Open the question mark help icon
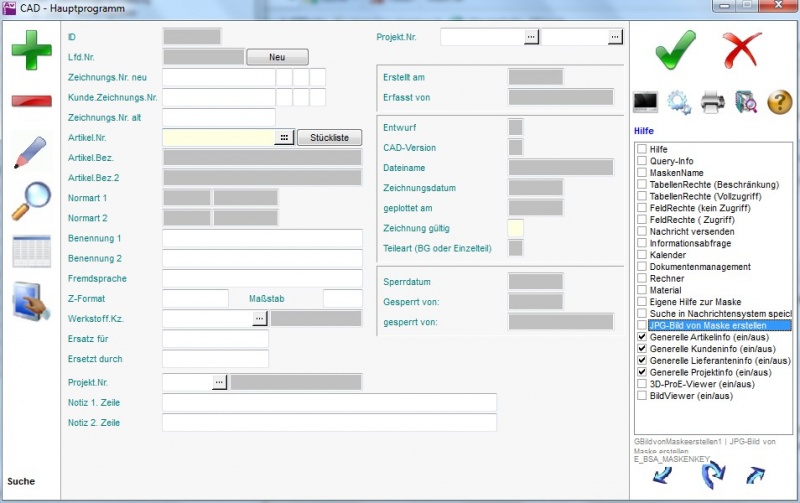This screenshot has width=800, height=503. point(779,101)
